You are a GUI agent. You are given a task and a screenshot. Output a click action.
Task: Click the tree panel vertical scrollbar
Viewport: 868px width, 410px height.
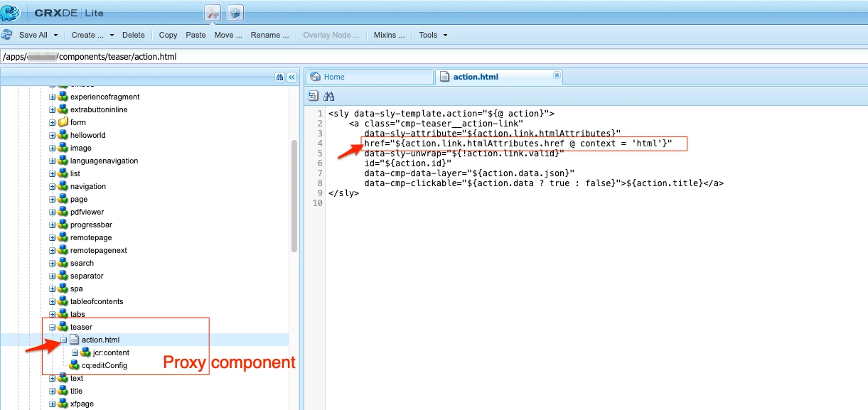(x=294, y=195)
